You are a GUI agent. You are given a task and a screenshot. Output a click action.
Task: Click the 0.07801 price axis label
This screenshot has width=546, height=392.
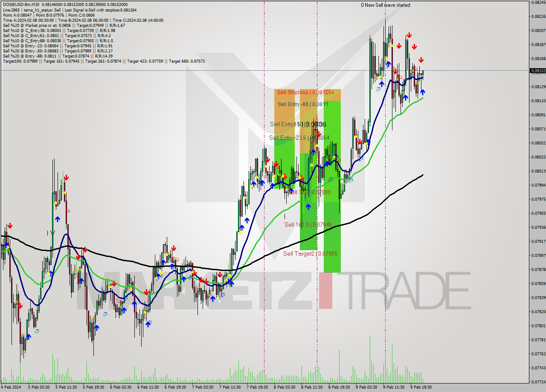(538, 326)
